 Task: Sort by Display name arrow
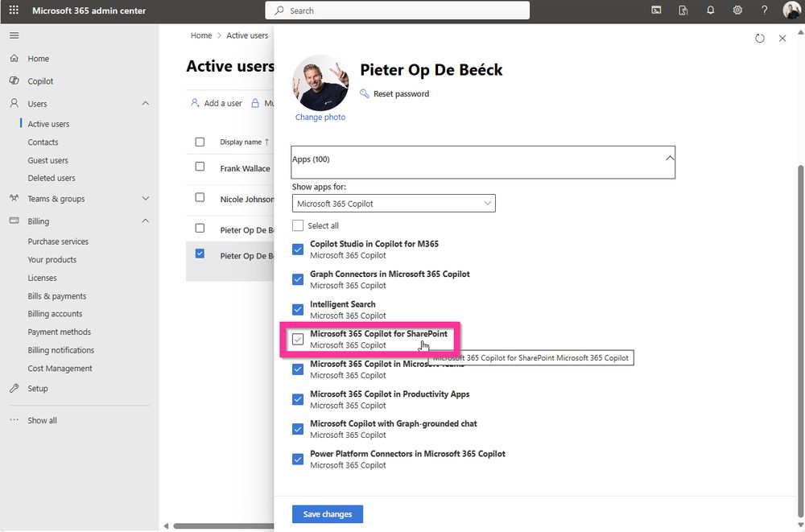(267, 142)
